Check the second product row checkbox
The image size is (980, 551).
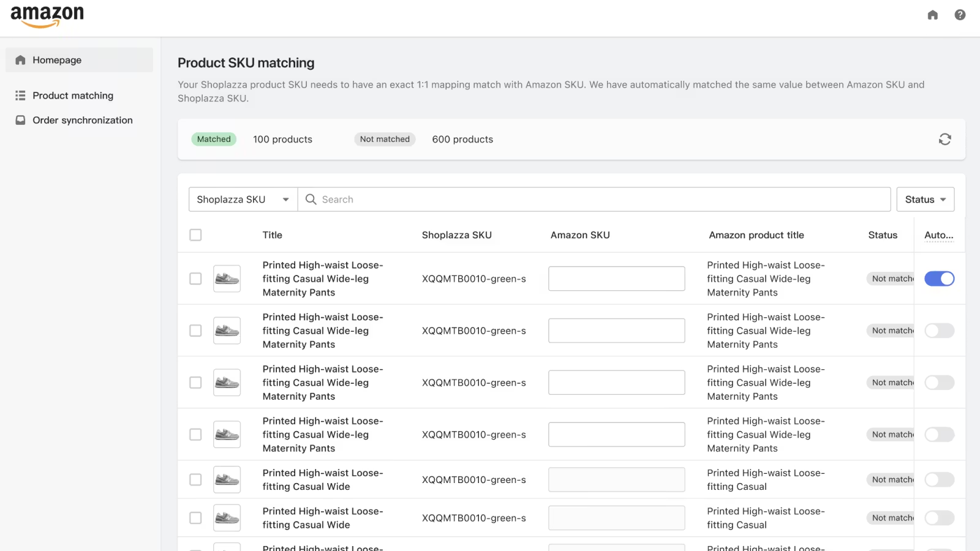tap(195, 331)
